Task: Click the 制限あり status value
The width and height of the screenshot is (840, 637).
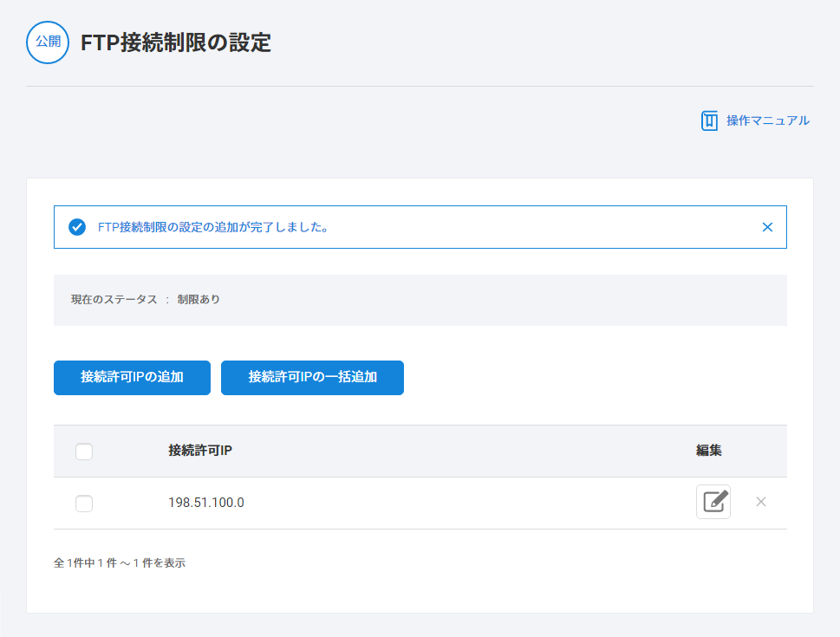Action: pos(199,300)
